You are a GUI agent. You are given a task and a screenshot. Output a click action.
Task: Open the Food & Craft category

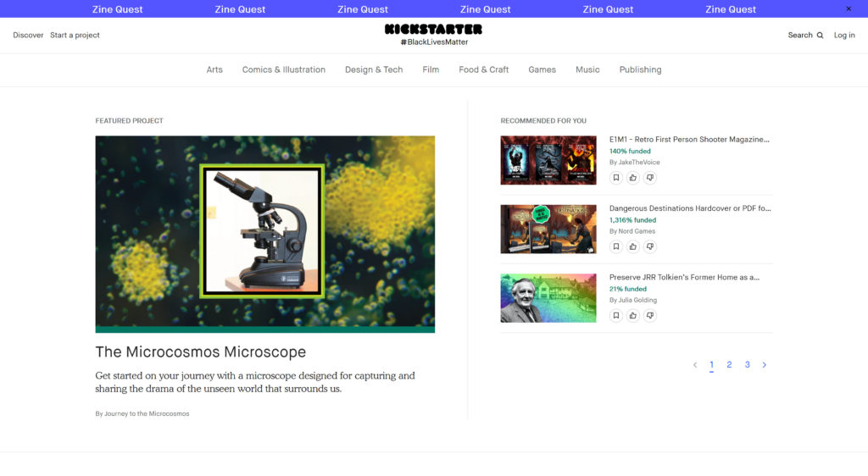(483, 69)
